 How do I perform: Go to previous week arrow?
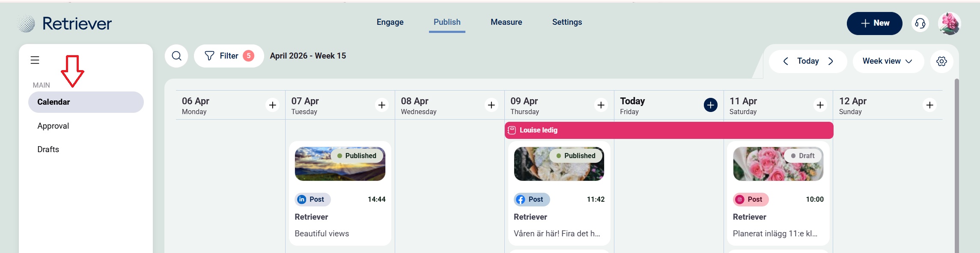[x=786, y=61]
